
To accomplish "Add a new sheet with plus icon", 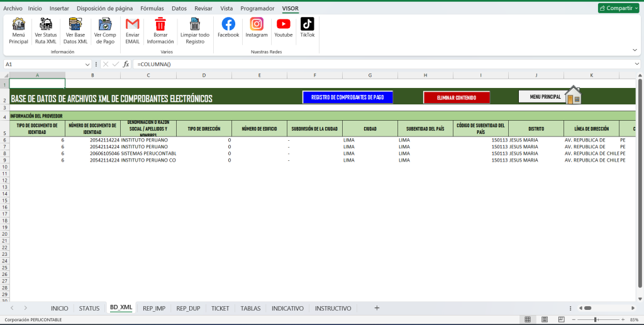I will (x=377, y=308).
